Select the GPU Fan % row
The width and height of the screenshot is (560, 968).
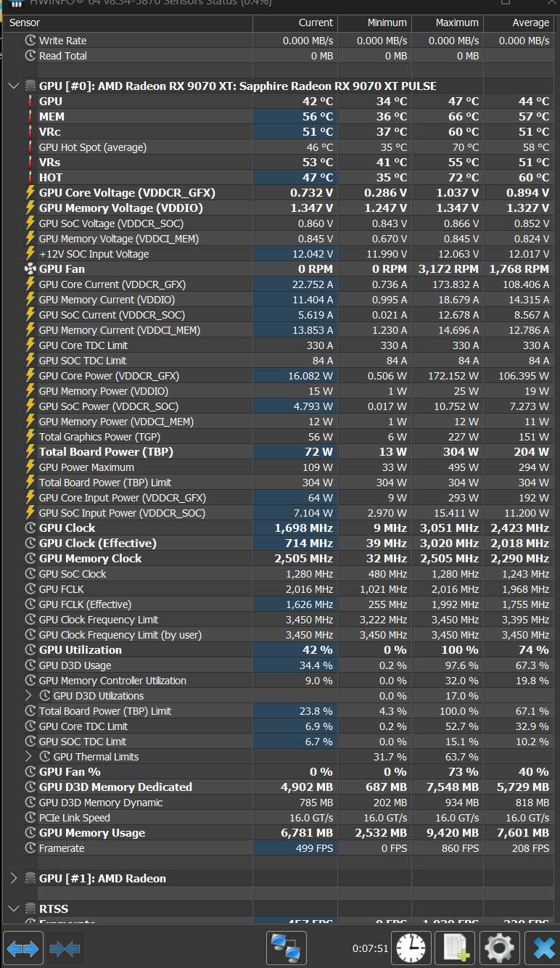click(x=280, y=772)
